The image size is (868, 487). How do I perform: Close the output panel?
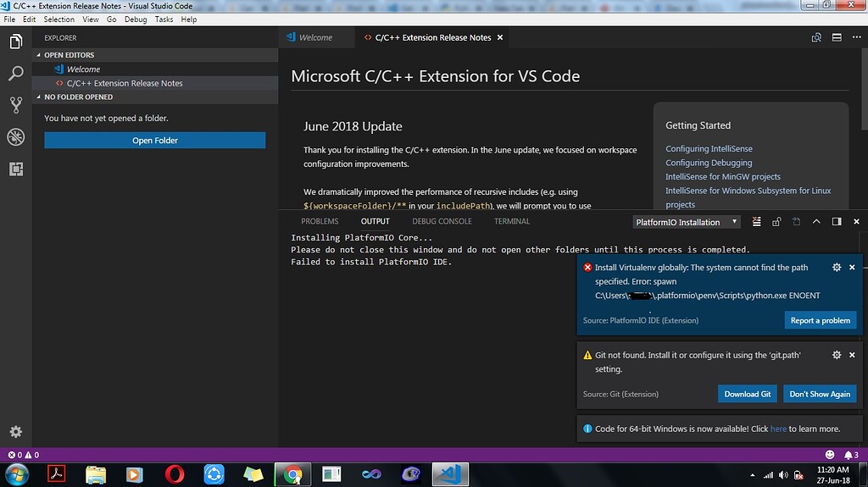pos(856,221)
